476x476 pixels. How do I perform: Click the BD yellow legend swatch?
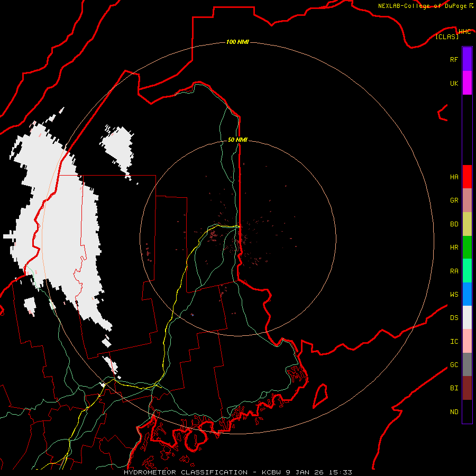(x=467, y=224)
